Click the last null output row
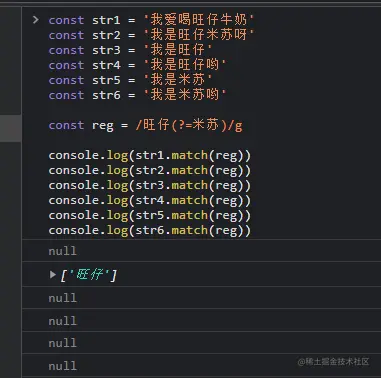The width and height of the screenshot is (381, 378). (x=202, y=366)
